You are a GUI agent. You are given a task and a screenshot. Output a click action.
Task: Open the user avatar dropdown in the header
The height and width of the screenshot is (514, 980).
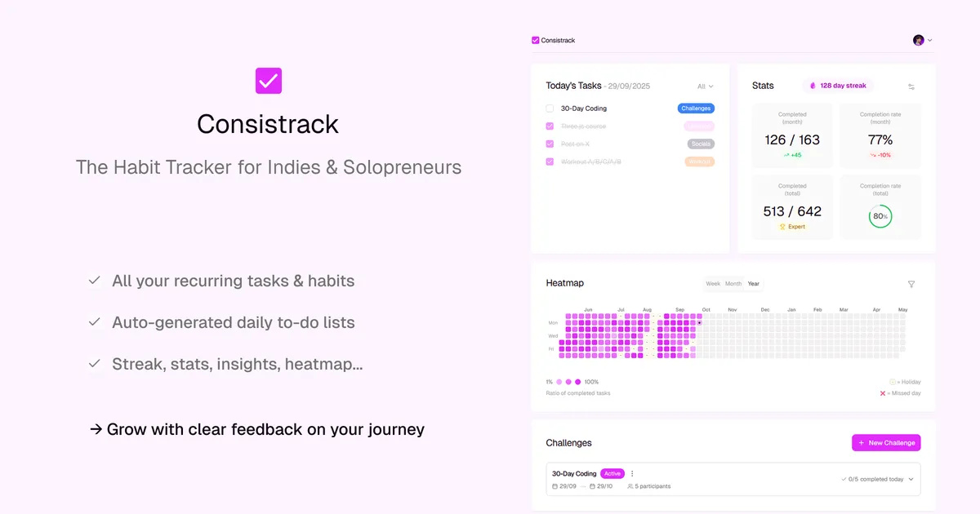coord(920,39)
